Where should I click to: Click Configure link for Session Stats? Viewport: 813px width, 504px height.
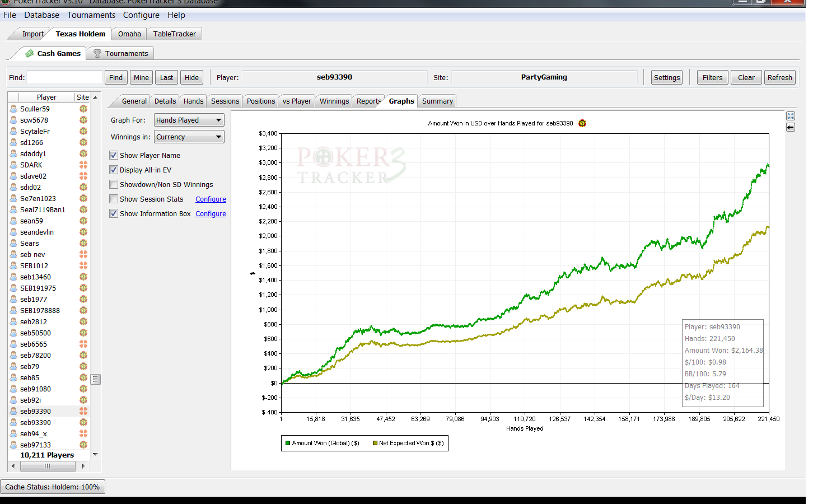(x=211, y=199)
